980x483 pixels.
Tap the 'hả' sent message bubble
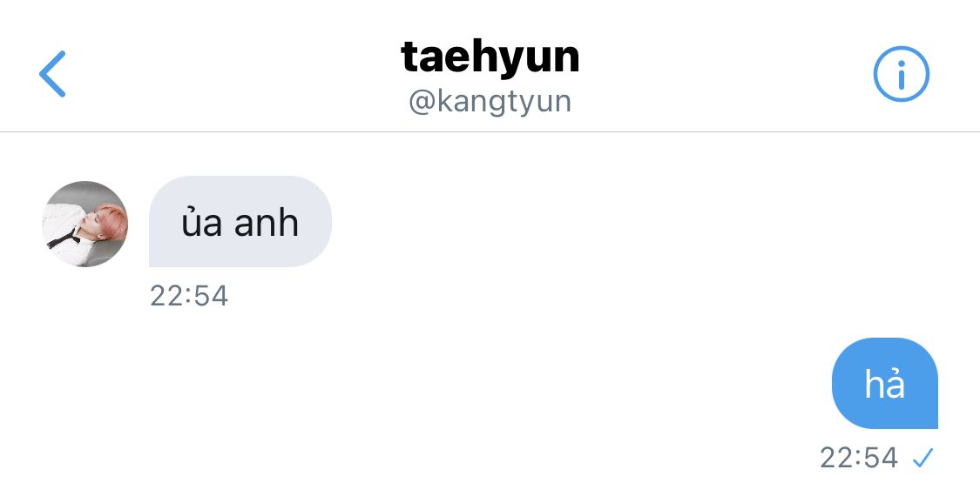tap(884, 383)
